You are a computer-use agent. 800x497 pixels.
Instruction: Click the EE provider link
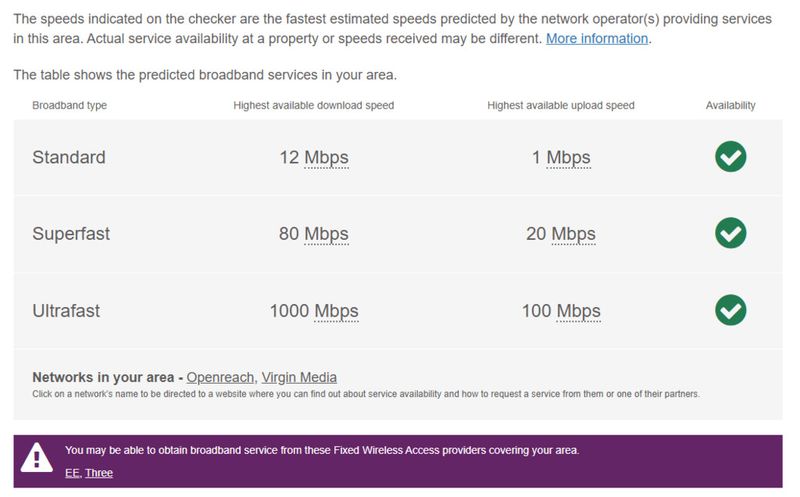tap(72, 473)
